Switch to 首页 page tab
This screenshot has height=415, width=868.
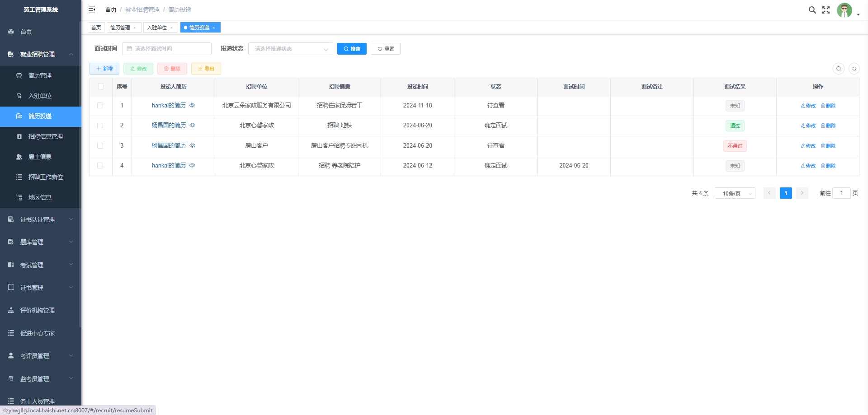click(96, 28)
